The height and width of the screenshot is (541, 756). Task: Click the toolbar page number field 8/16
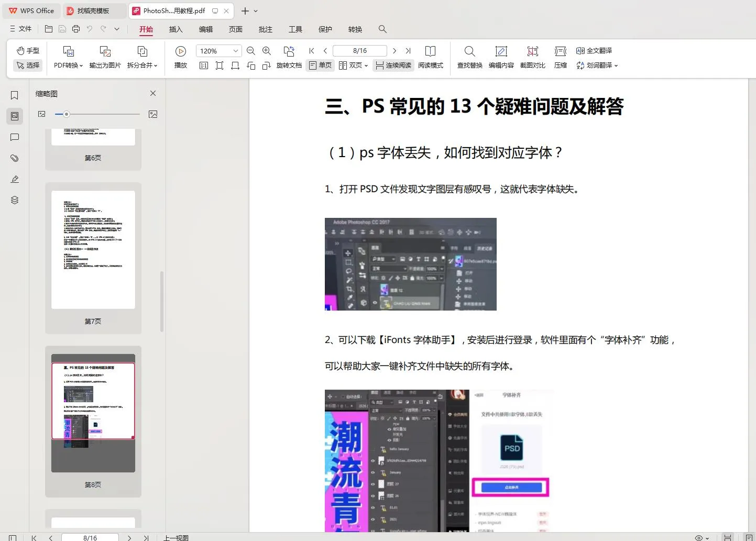click(x=360, y=51)
